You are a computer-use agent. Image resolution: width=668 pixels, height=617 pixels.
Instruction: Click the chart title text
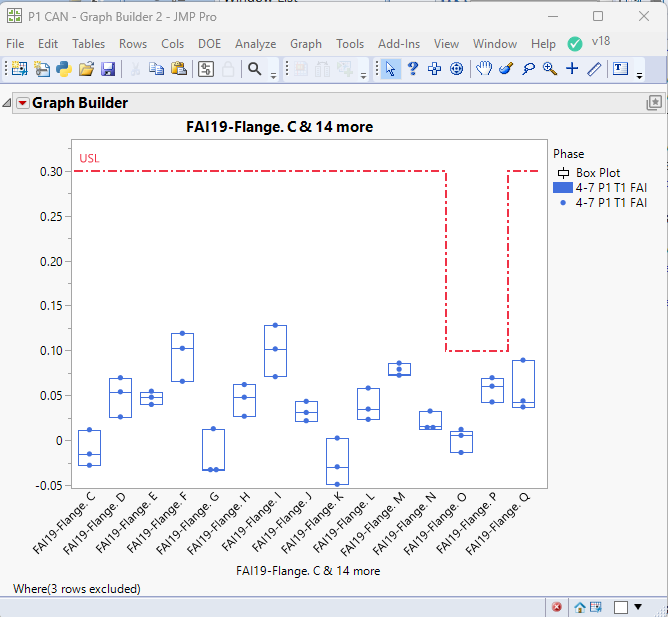(280, 127)
